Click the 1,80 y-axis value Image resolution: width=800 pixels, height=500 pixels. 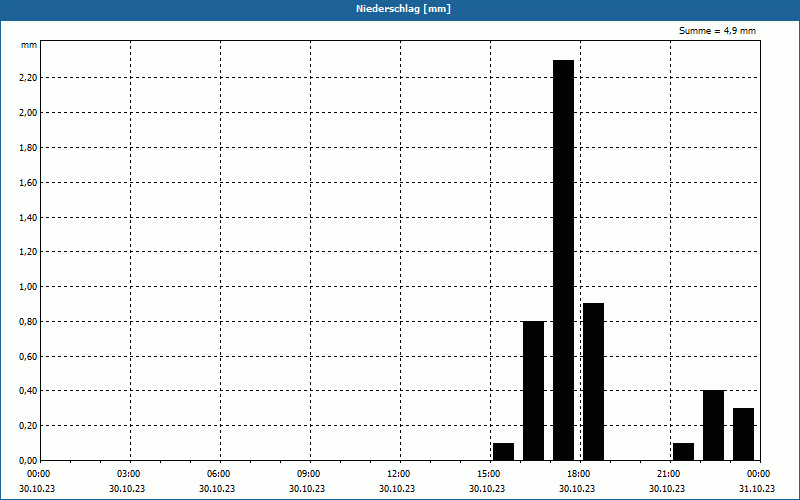click(x=29, y=147)
